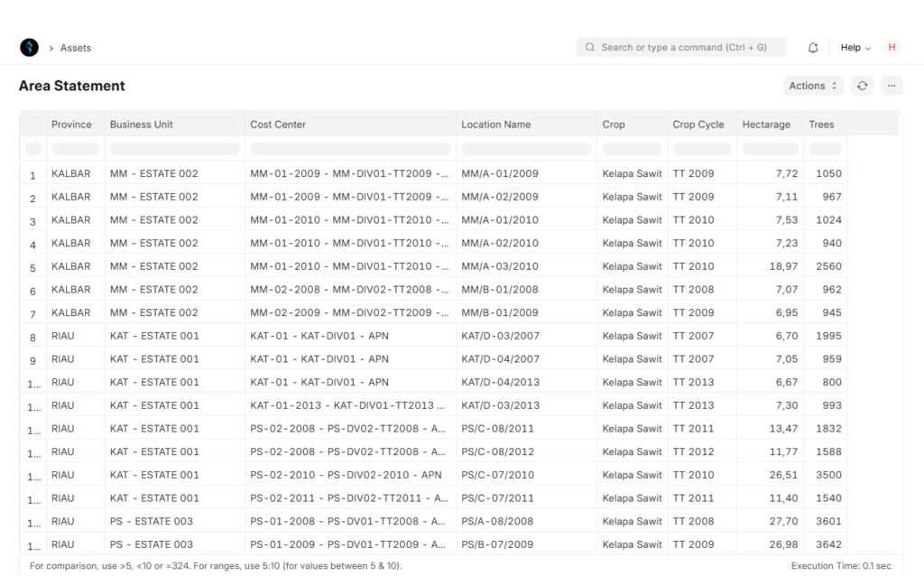Click the Crop Cycle column header
The image size is (924, 576).
point(698,125)
